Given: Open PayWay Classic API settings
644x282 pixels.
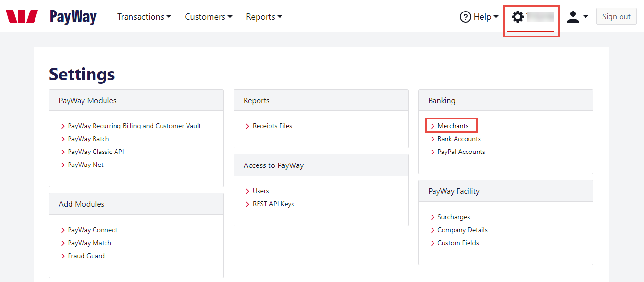Looking at the screenshot, I should (x=96, y=152).
